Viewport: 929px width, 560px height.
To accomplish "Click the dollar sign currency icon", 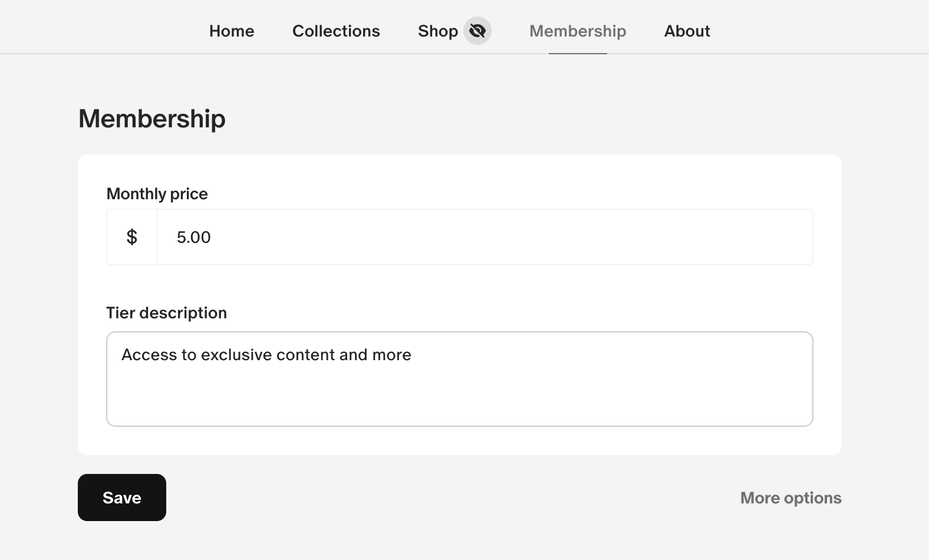I will coord(131,237).
